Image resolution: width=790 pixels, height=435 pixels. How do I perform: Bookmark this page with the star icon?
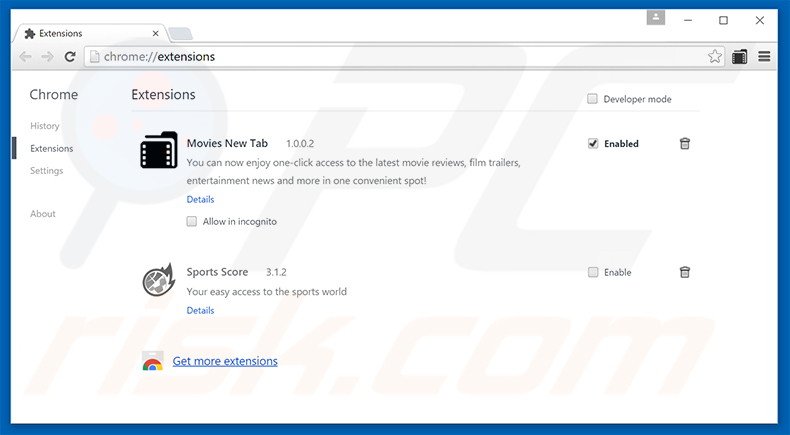pos(714,56)
